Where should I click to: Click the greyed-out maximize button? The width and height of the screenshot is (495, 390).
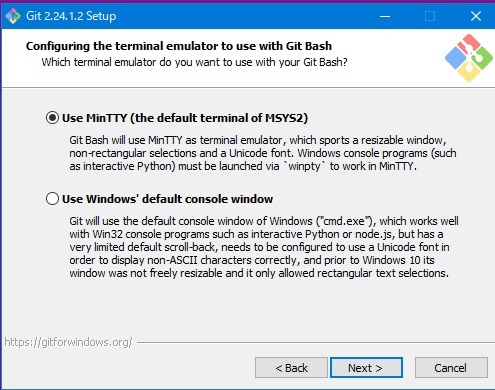point(430,16)
